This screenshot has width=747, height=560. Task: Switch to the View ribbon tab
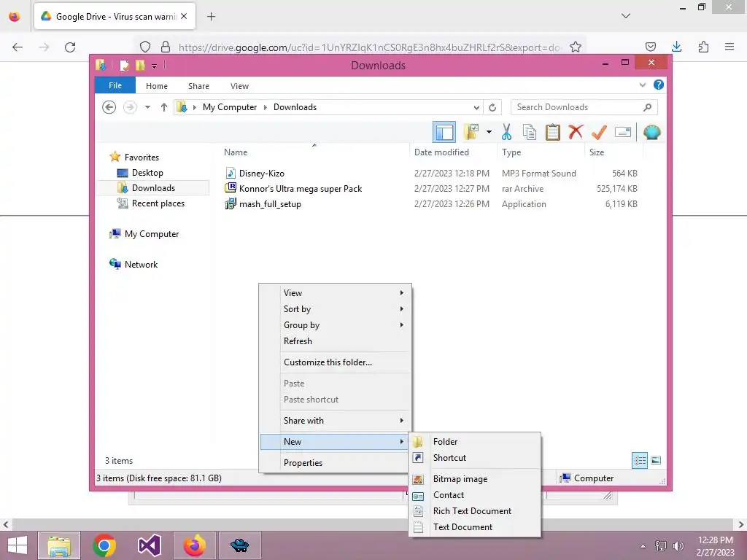[239, 86]
